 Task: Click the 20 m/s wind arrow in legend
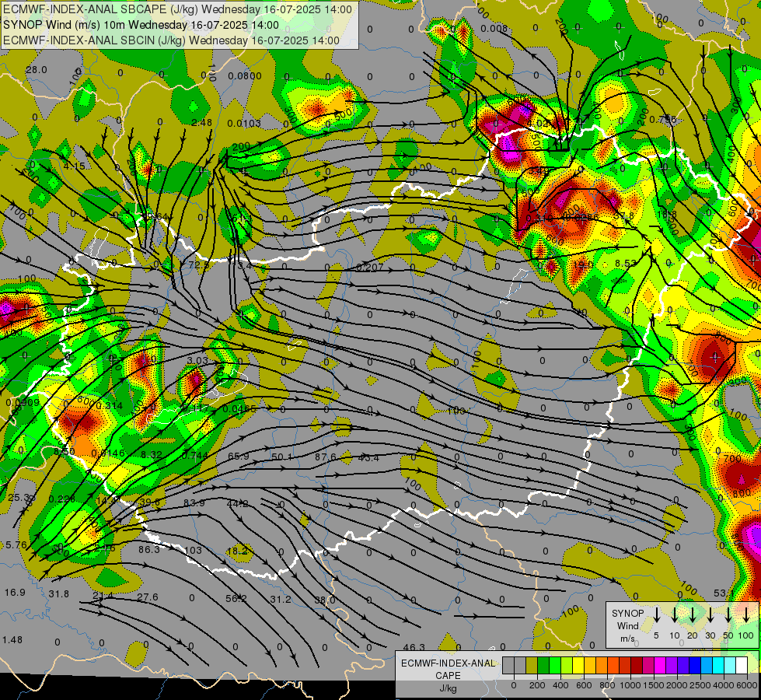tap(693, 614)
